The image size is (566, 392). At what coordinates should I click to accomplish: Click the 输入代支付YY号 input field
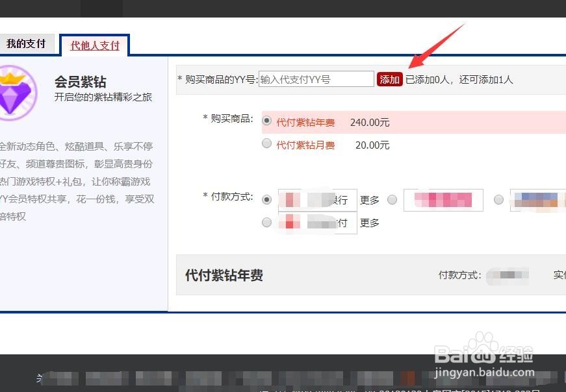click(316, 78)
